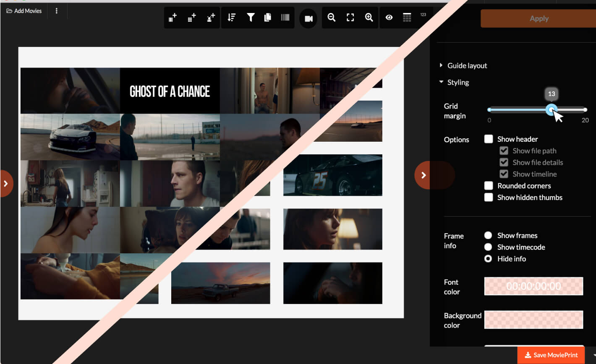Image resolution: width=596 pixels, height=364 pixels.
Task: Click the slider maximum label 20
Action: [585, 120]
